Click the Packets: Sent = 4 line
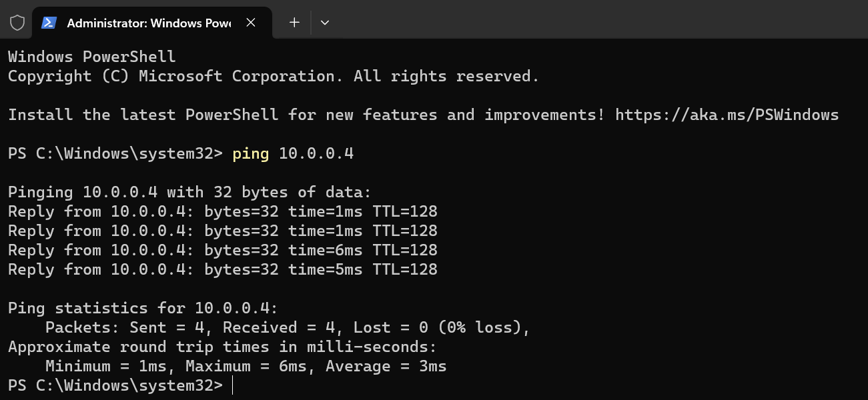The image size is (868, 400). [x=288, y=327]
